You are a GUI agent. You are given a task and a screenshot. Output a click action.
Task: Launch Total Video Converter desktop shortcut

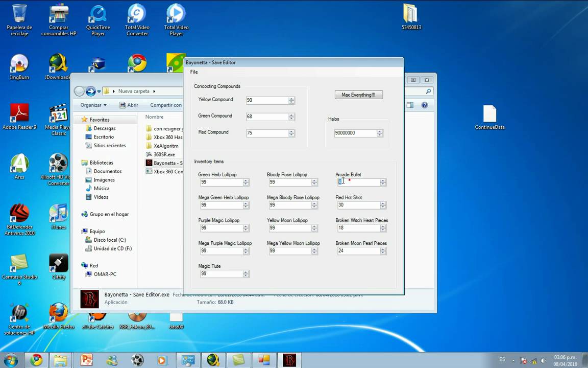pos(137,19)
